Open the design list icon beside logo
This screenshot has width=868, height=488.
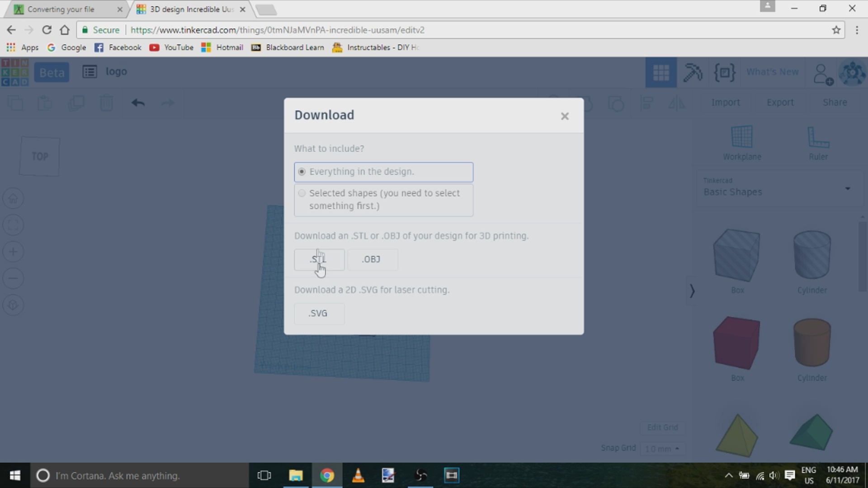pos(90,72)
